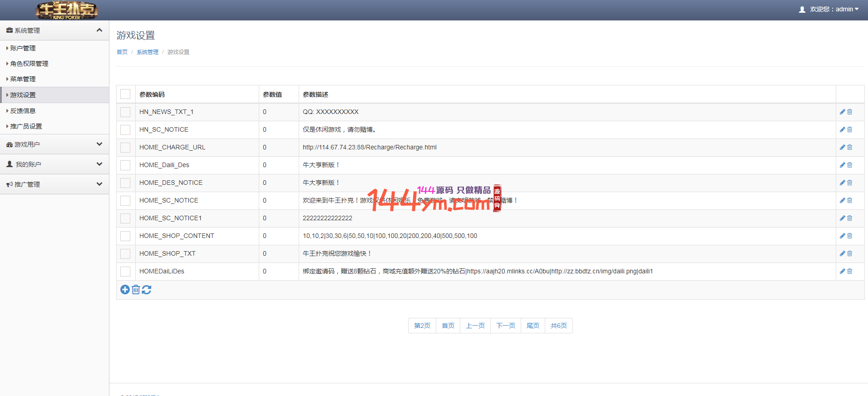Expand the 游戏用户 sidebar section
This screenshot has width=868, height=396.
coord(54,144)
